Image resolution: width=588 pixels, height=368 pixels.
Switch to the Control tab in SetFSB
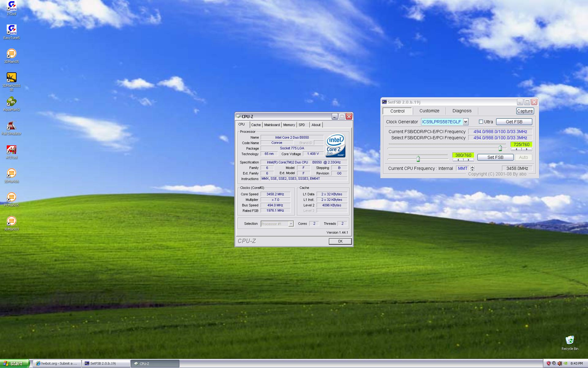pos(397,111)
